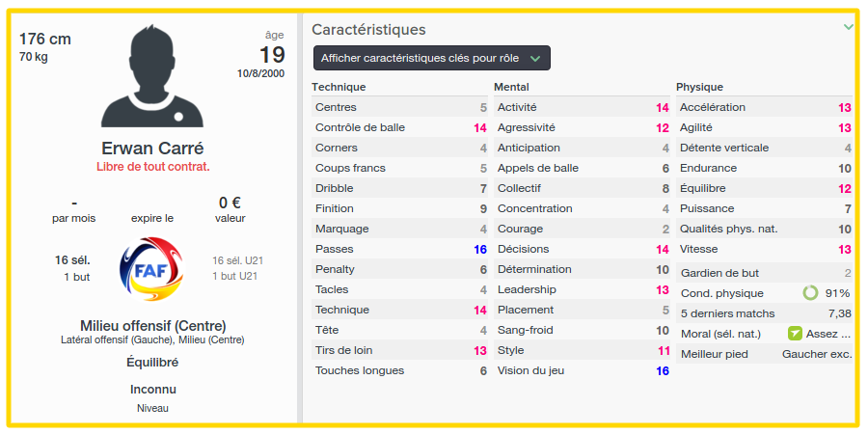The width and height of the screenshot is (868, 434).
Task: Select the Accélération attribute row
Action: point(765,107)
